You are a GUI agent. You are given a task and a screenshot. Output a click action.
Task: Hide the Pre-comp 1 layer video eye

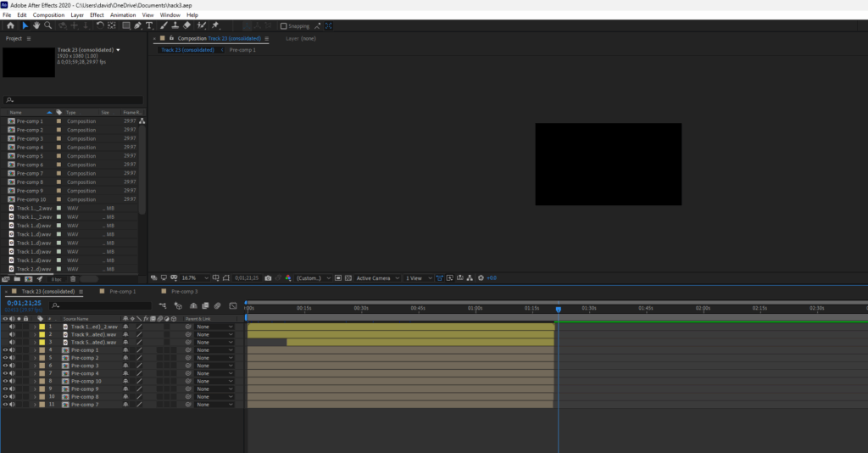point(6,350)
